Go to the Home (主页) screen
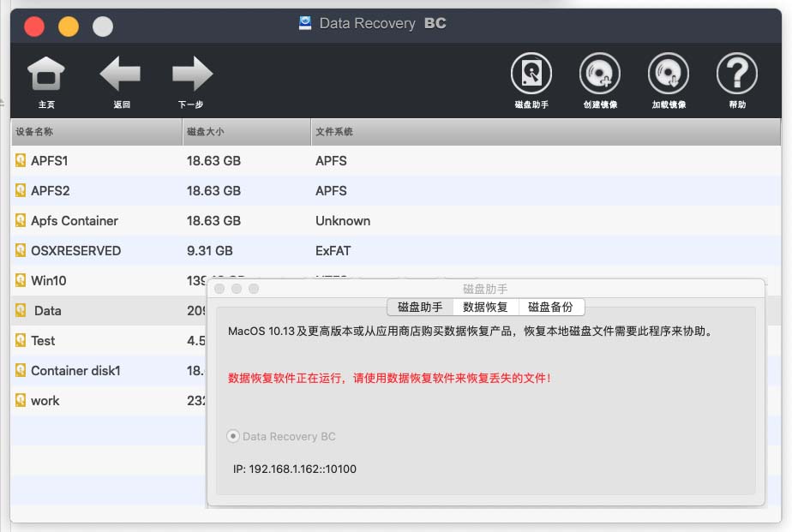792x532 pixels. [x=46, y=81]
